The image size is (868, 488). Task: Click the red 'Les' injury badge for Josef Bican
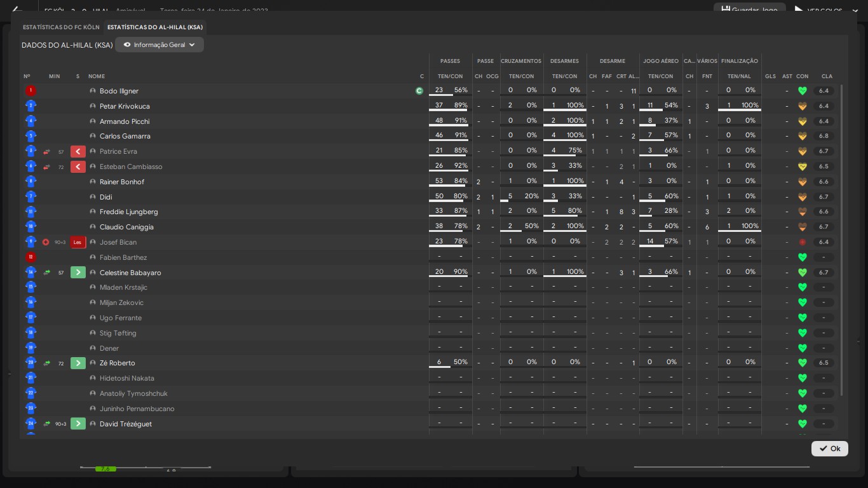pos(78,242)
